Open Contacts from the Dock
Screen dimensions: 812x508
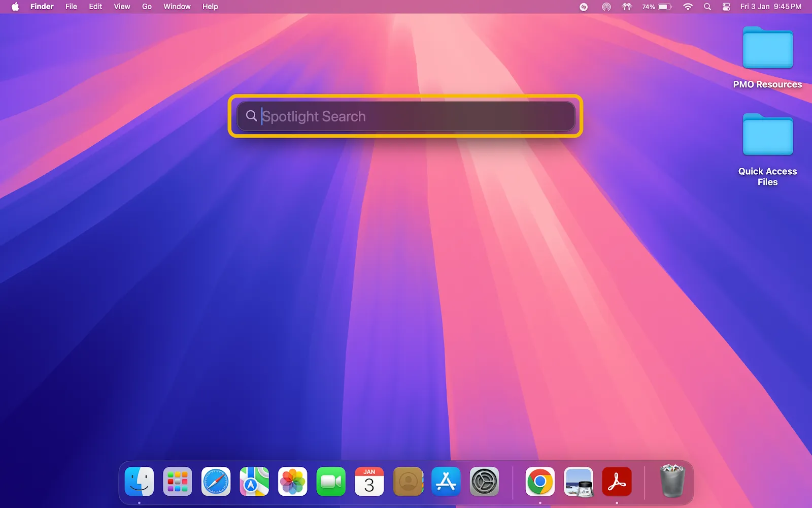point(408,482)
